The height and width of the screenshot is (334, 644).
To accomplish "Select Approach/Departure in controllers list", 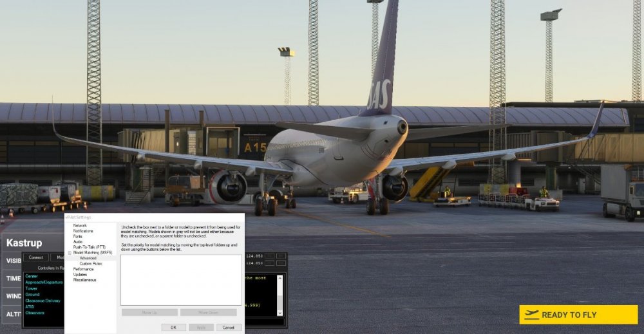I will 44,283.
